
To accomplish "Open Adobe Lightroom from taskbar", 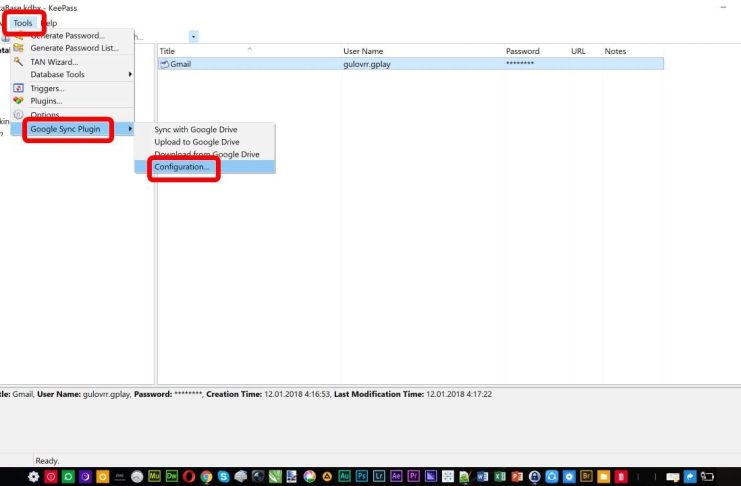I will coord(379,476).
